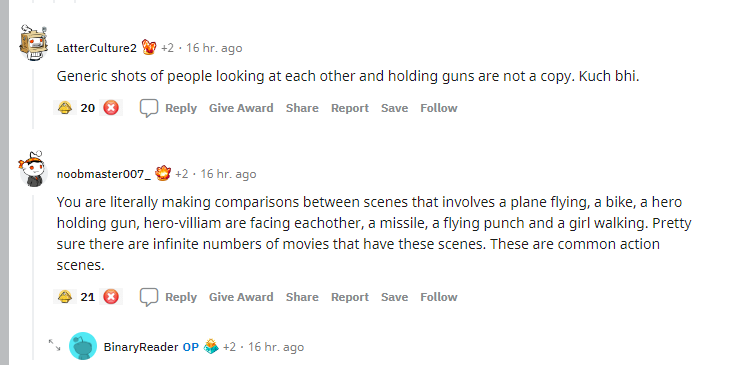Collapse noobmaster007_ comment via thread line
Viewport: 746px width, 365px height.
(x=33, y=277)
